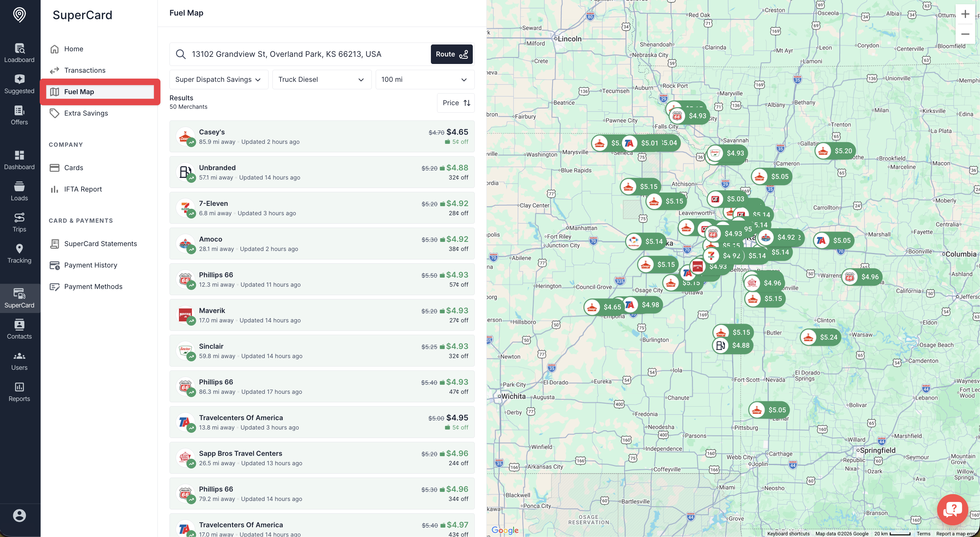Click the $5.05 Casey's marker near Lamar
The height and width of the screenshot is (537, 980).
tap(769, 410)
